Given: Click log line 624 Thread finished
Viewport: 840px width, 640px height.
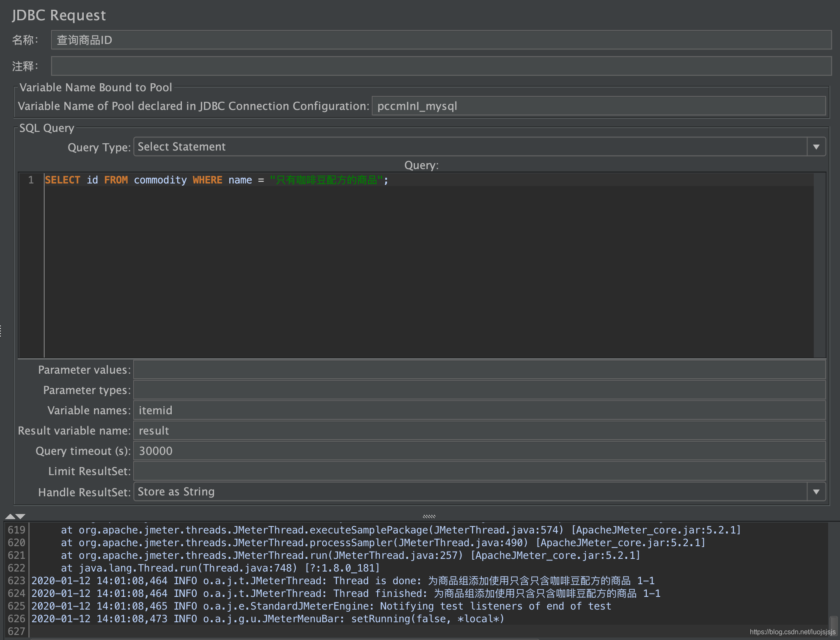Looking at the screenshot, I should [x=346, y=594].
